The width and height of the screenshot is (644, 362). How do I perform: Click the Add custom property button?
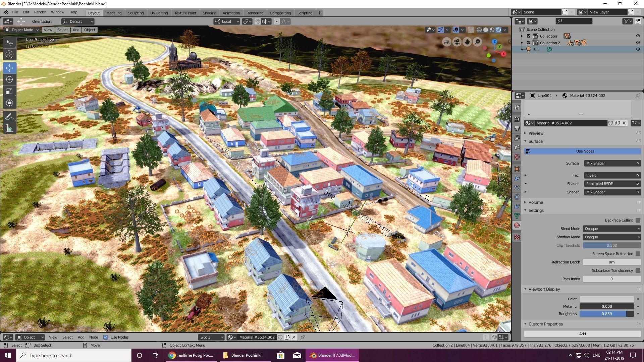pos(583,334)
